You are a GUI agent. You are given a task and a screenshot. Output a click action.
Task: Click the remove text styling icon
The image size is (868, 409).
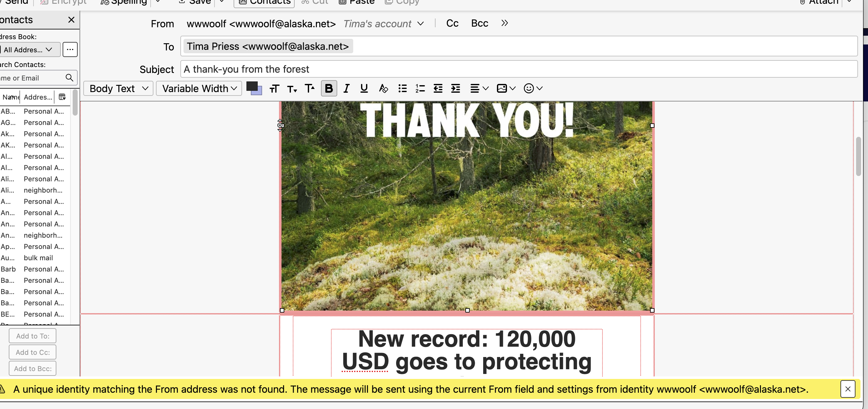(x=383, y=88)
